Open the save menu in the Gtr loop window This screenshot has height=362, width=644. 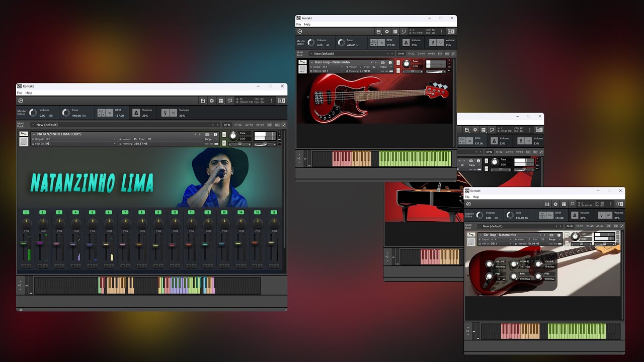click(x=547, y=204)
